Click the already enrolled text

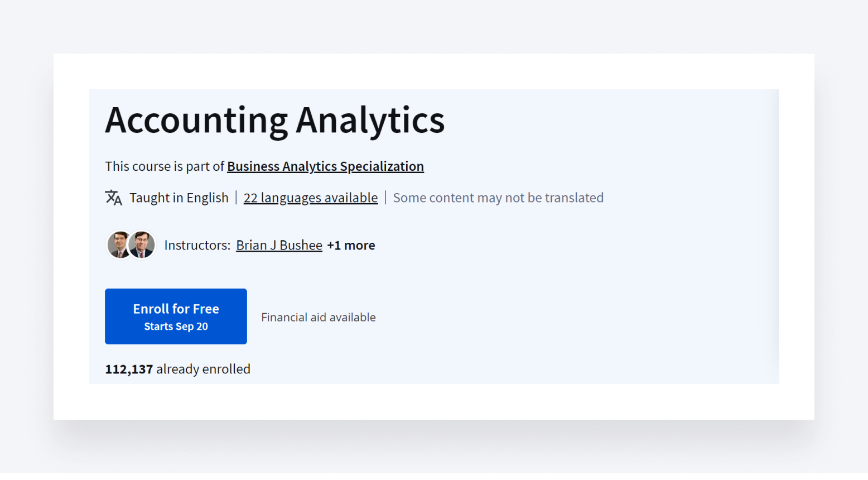pyautogui.click(x=202, y=369)
